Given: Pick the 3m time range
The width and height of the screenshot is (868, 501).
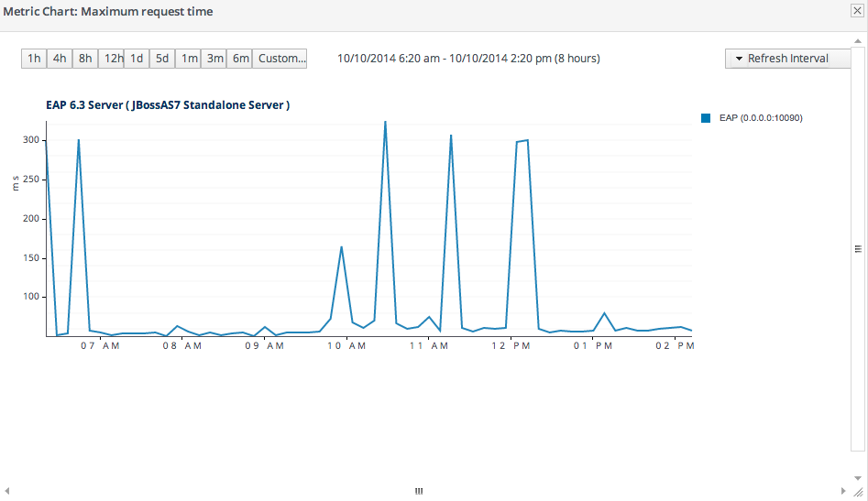Looking at the screenshot, I should coord(214,59).
